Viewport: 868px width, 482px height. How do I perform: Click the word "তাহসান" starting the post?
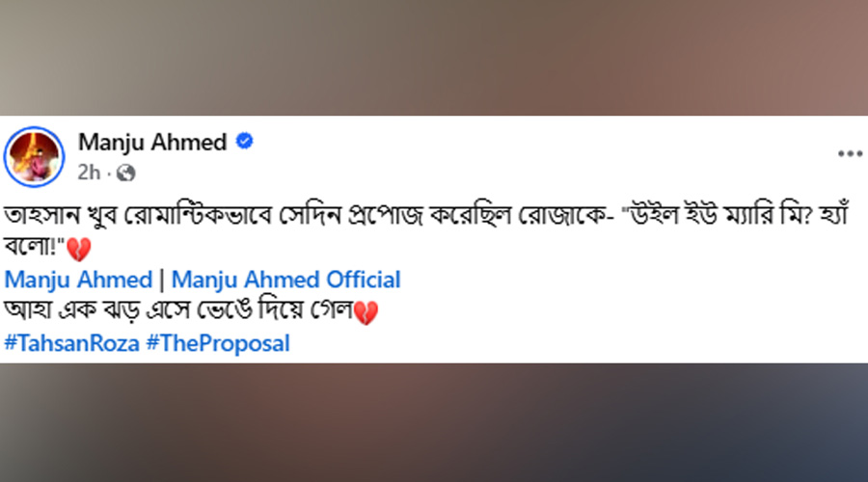coord(41,217)
